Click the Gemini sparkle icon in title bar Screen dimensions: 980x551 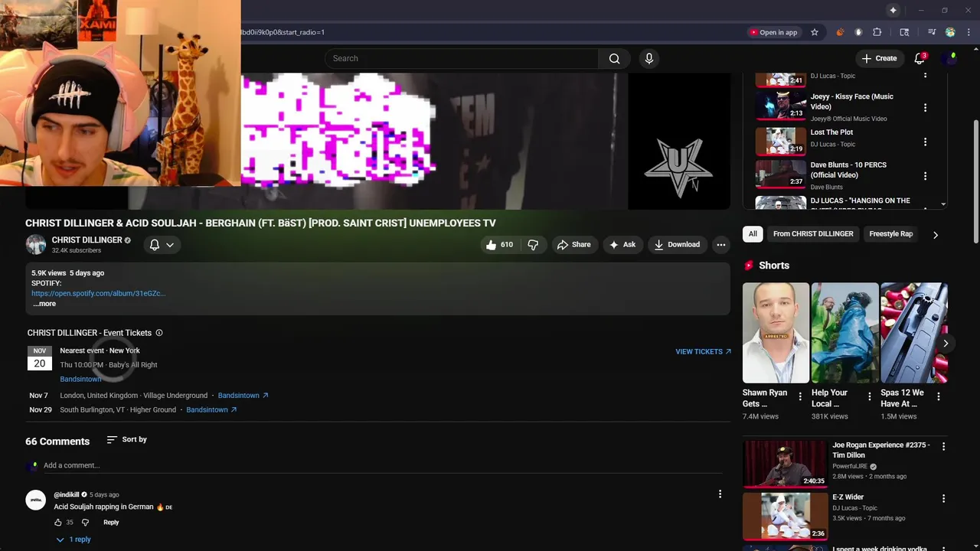pos(893,10)
